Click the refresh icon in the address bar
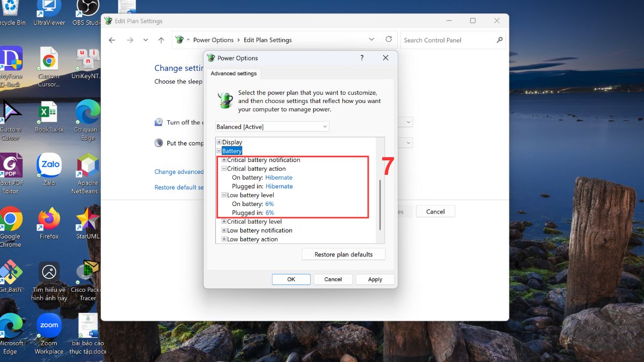Viewport: 644px width, 362px height. (389, 40)
